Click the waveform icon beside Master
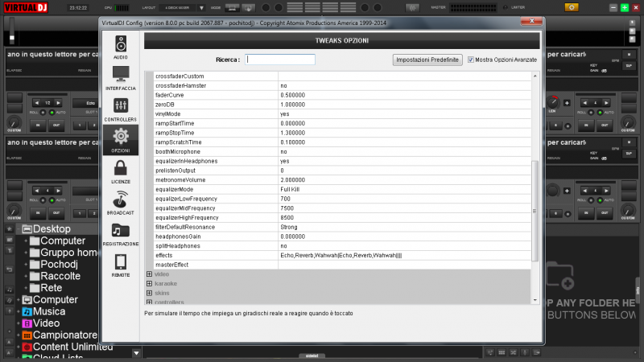Screen dimensions: 644x362 [x=412, y=7]
